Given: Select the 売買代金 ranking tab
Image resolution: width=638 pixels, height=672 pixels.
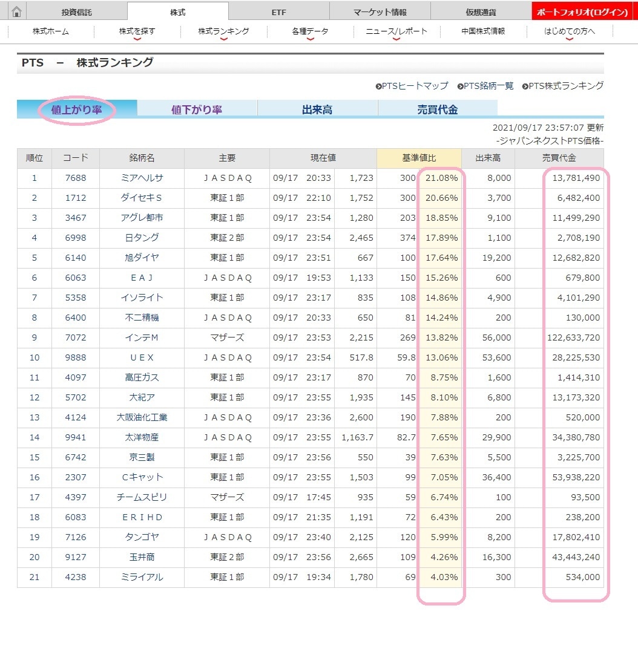Looking at the screenshot, I should coord(438,109).
